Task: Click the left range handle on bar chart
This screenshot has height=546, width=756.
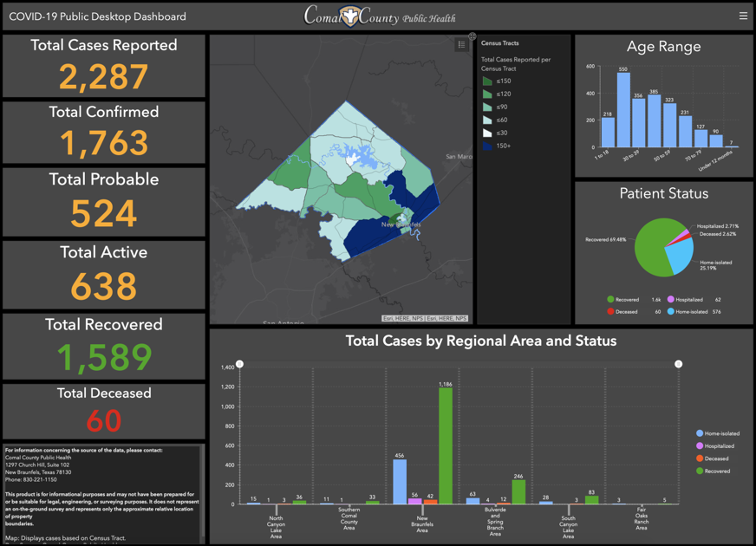Action: coord(239,364)
